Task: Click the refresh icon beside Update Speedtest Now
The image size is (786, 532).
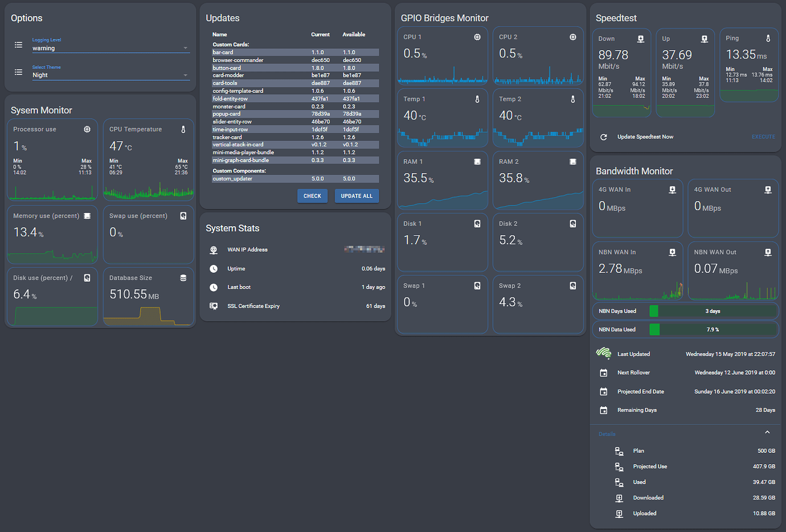Action: coord(604,137)
